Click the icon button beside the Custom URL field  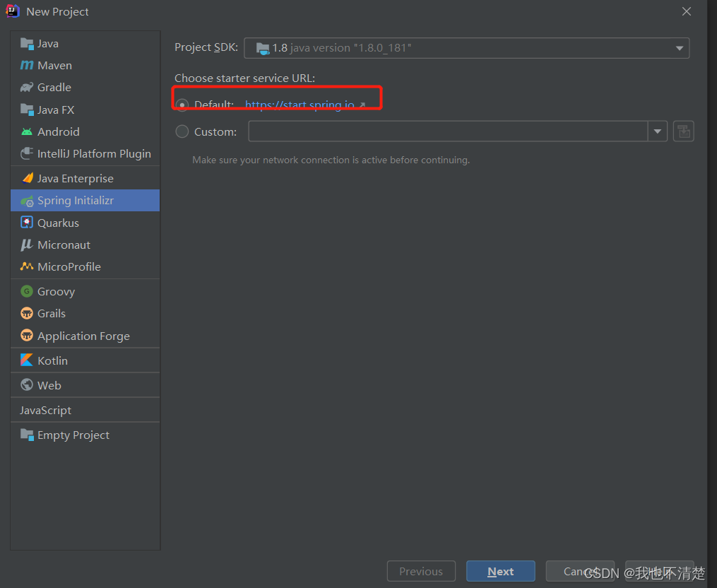684,131
